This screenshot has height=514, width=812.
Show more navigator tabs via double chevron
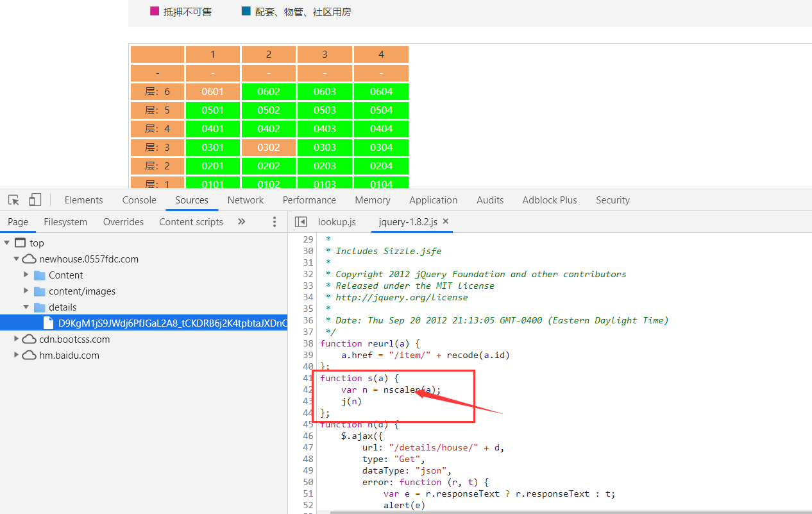tap(242, 222)
